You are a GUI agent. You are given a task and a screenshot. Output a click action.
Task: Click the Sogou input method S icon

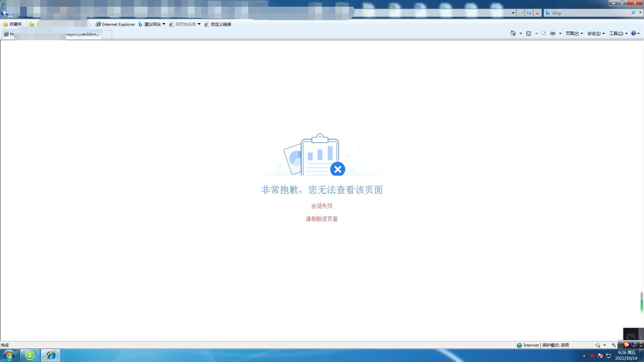coord(626,345)
